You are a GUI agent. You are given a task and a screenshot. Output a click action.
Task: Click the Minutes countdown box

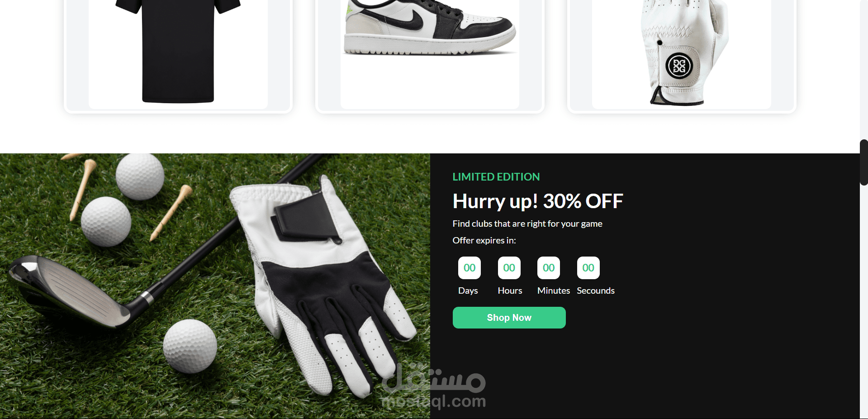549,268
